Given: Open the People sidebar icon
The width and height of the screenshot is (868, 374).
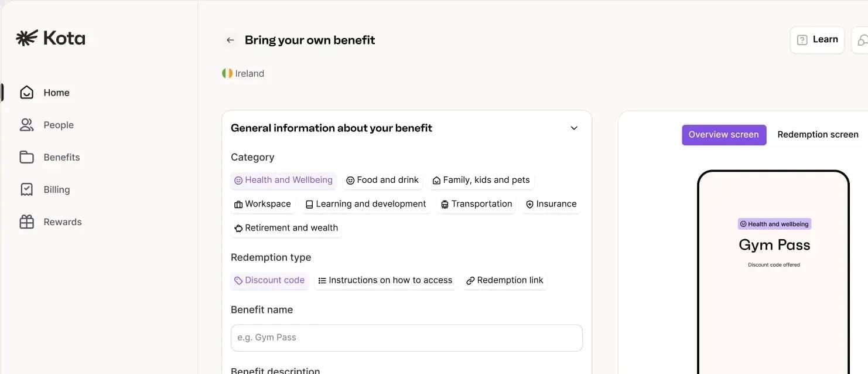Looking at the screenshot, I should tap(26, 125).
